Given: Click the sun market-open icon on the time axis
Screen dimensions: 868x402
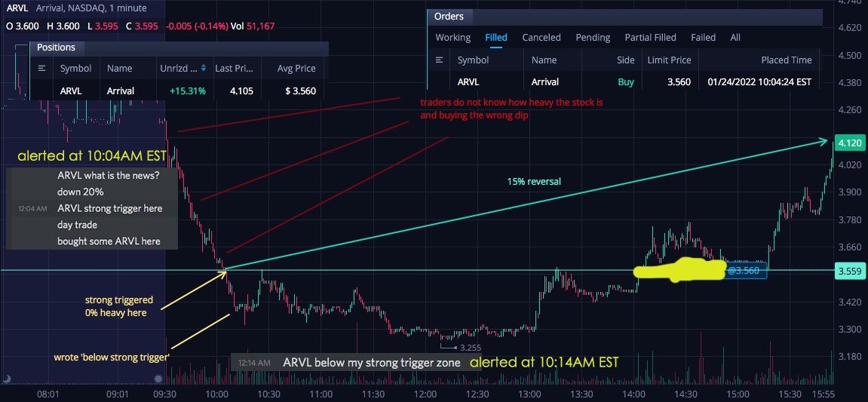Looking at the screenshot, I should coord(158,379).
